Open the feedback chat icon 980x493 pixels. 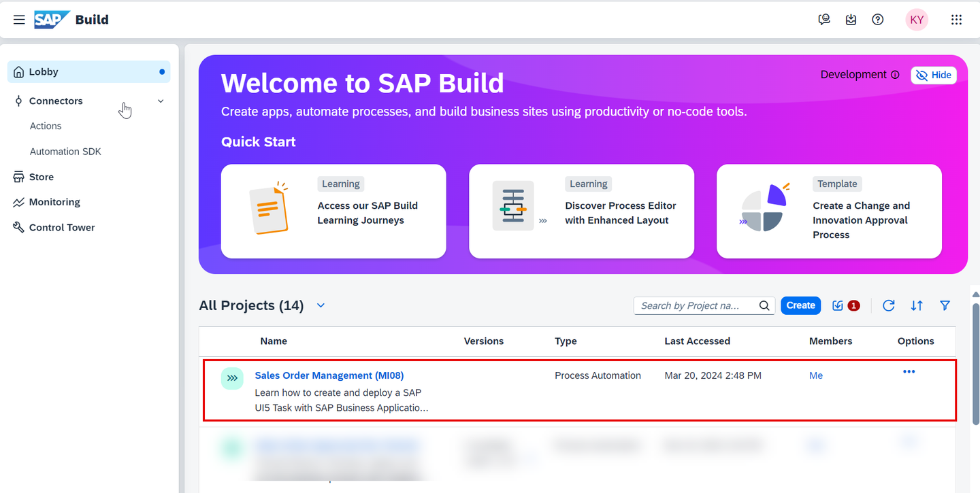click(824, 20)
